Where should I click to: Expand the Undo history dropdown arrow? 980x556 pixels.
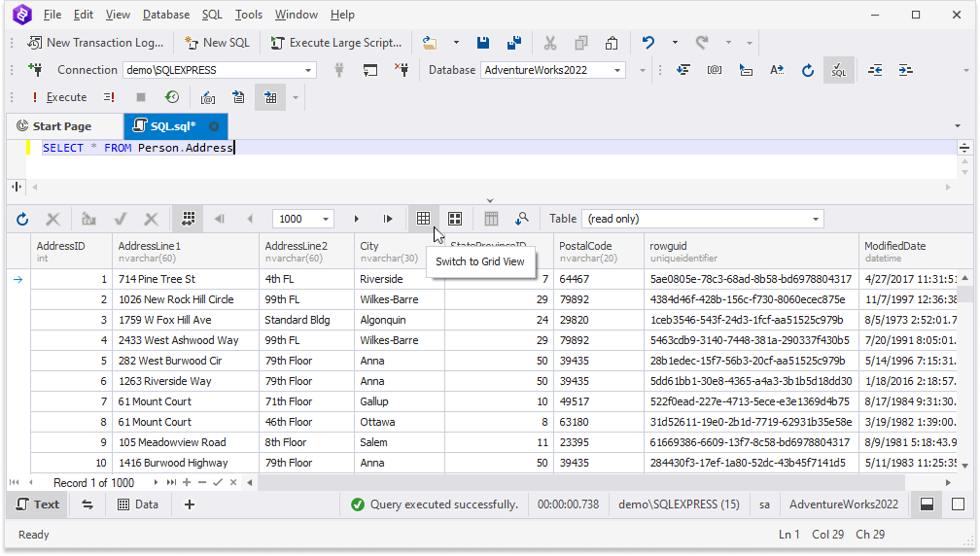pyautogui.click(x=675, y=43)
